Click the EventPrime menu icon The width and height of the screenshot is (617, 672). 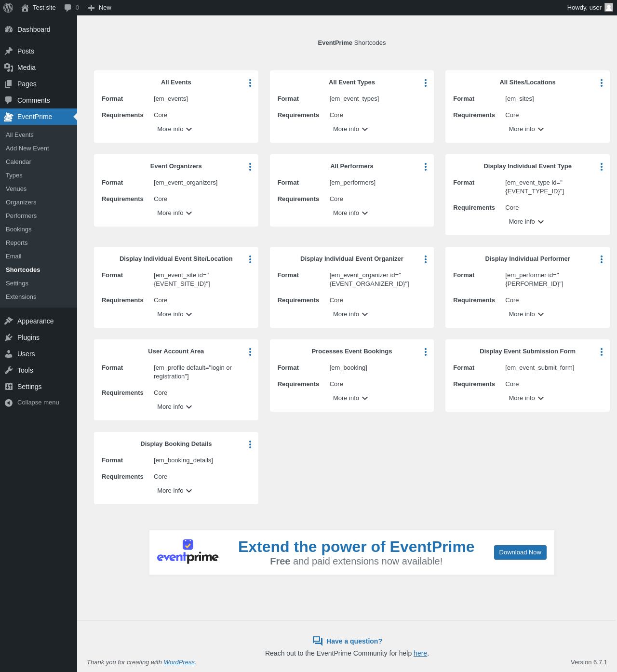(9, 117)
